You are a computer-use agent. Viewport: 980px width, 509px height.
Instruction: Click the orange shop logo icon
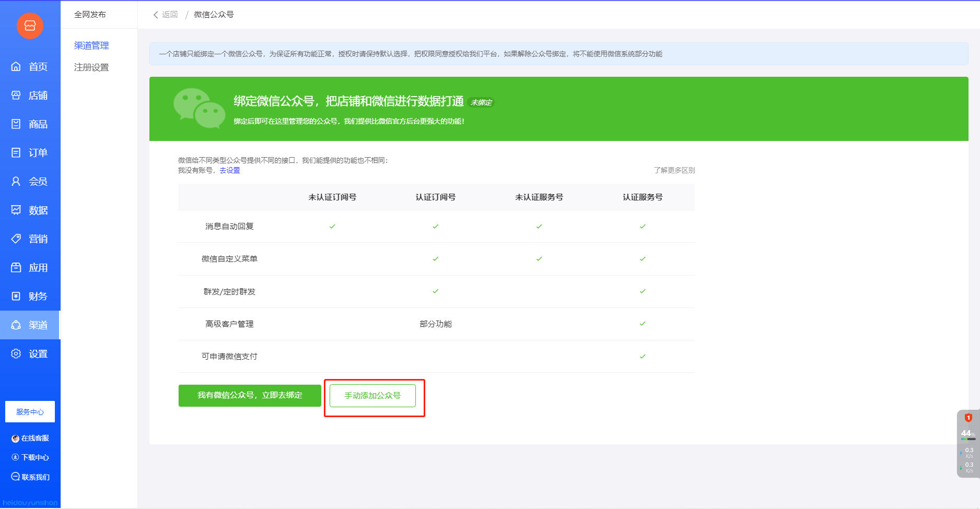30,26
